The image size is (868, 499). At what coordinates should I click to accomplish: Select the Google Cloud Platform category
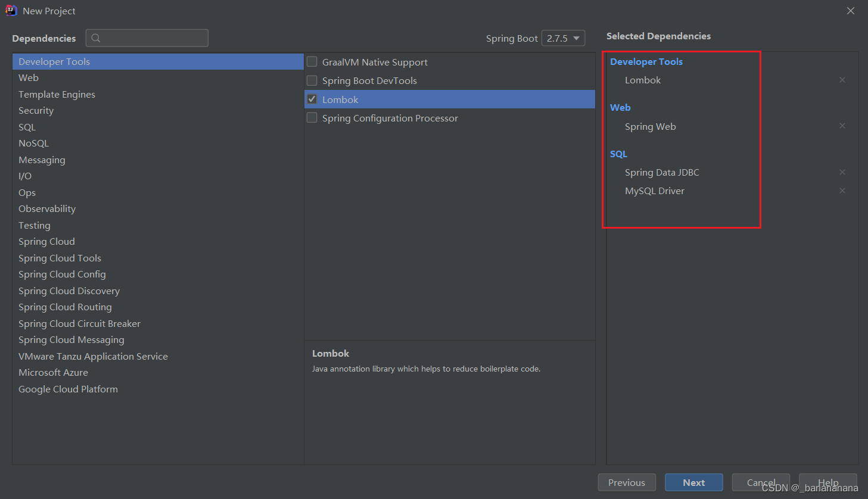158,389
